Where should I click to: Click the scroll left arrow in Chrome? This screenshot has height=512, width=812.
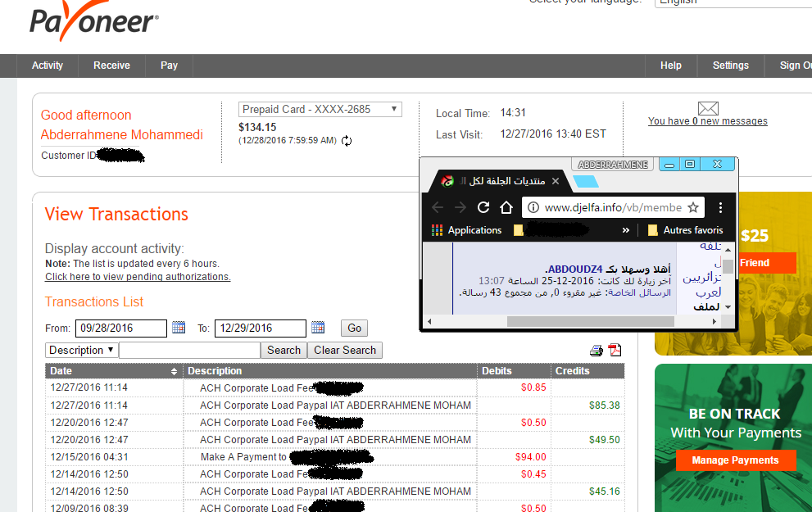coord(429,321)
